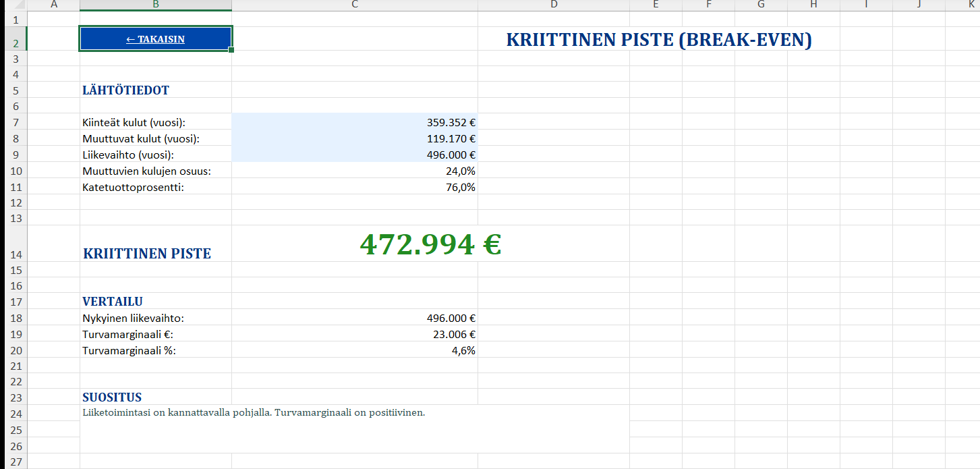Click the ← TAKAISIN back link
The width and height of the screenshot is (980, 469).
click(x=155, y=39)
